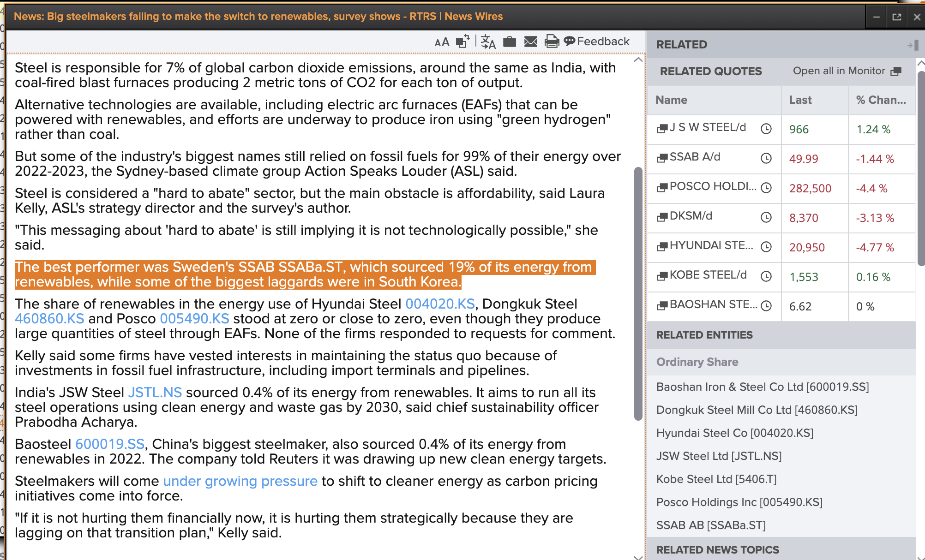Click the briefcase save icon
This screenshot has height=560, width=925.
pos(510,42)
